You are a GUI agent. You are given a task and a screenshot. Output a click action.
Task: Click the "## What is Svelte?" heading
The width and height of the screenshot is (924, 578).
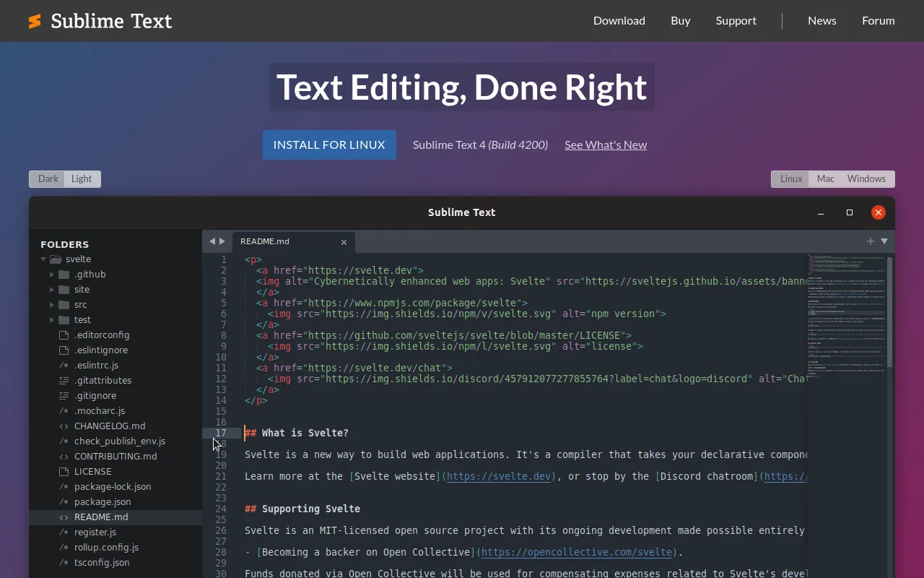297,433
